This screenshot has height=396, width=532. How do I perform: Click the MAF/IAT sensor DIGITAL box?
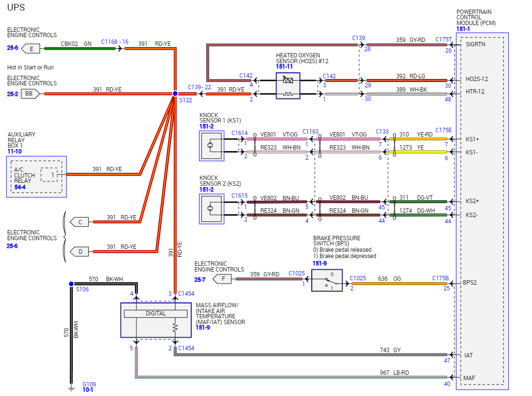click(156, 314)
